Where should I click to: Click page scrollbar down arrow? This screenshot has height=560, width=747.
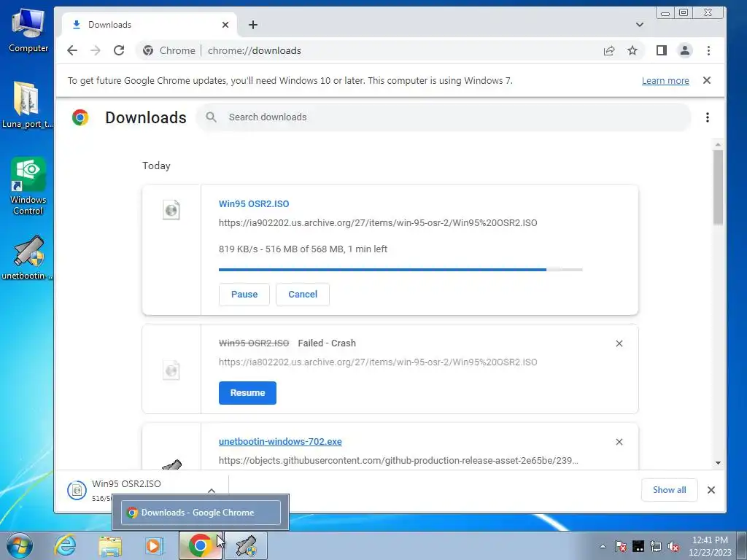[718, 463]
